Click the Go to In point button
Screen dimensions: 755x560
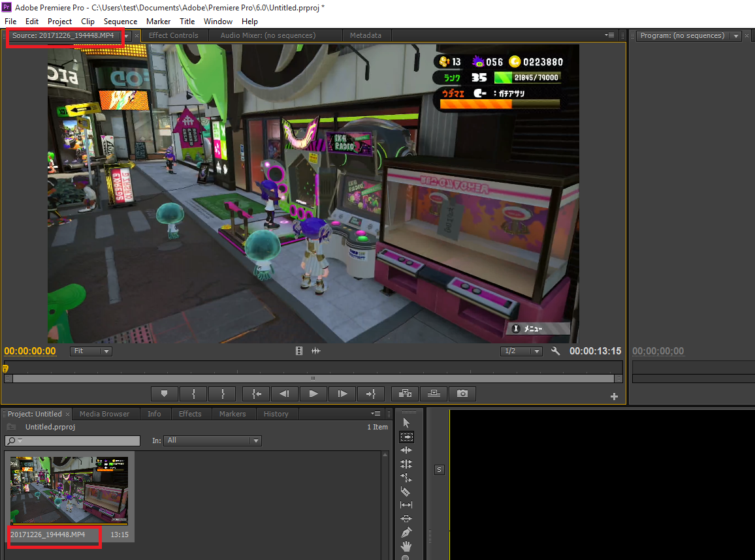[x=256, y=394]
